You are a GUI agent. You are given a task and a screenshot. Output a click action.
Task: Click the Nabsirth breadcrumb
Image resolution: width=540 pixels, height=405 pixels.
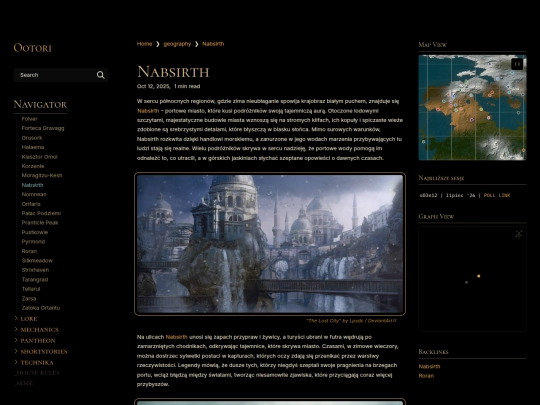pos(213,44)
